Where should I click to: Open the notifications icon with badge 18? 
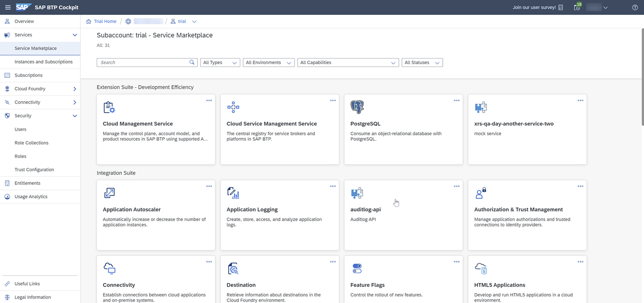click(577, 7)
